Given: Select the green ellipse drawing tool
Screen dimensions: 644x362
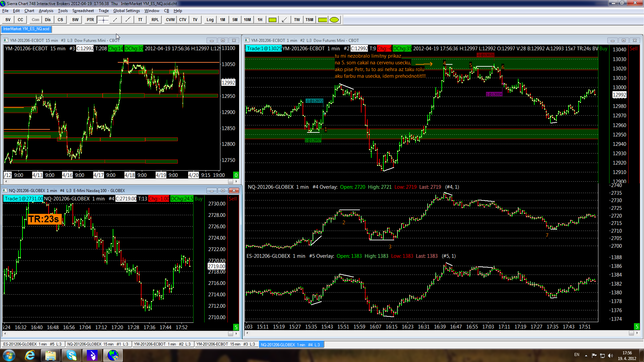Looking at the screenshot, I should tap(334, 20).
